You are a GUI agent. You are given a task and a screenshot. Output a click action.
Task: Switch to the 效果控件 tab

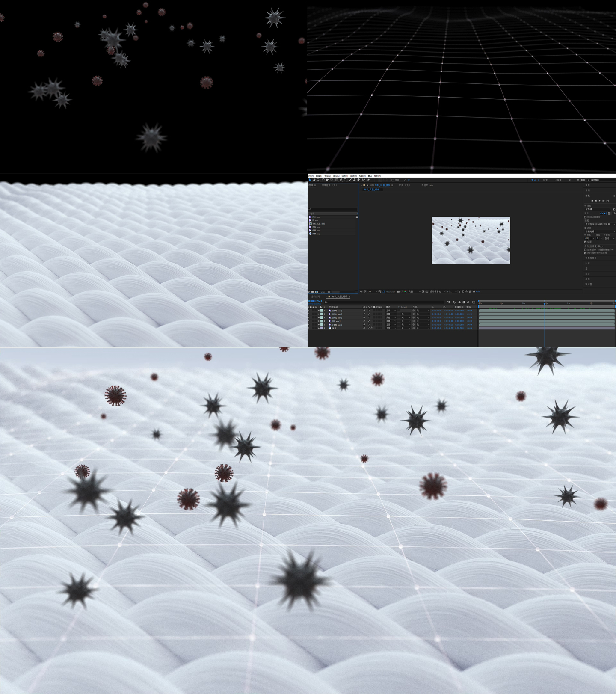point(329,185)
